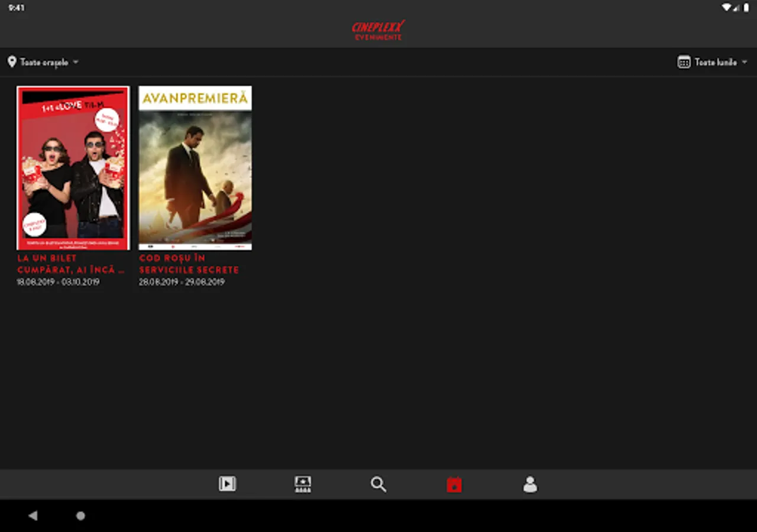The height and width of the screenshot is (532, 757).
Task: Expand the Toate orașele city dropdown
Action: point(43,62)
